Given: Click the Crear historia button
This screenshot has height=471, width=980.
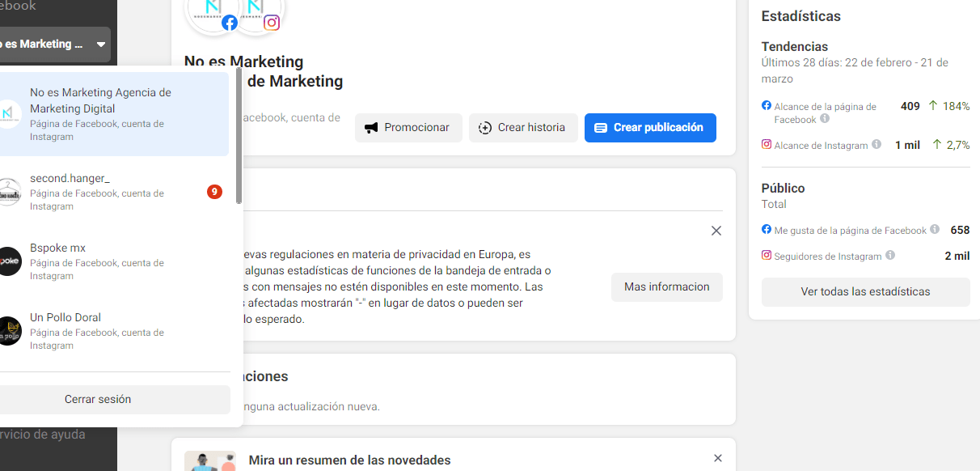Looking at the screenshot, I should (523, 128).
